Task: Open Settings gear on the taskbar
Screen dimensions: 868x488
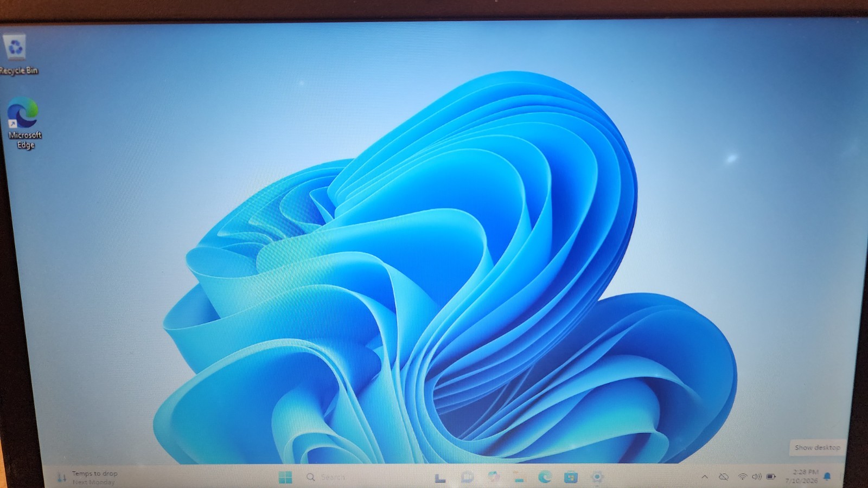Action: coord(597,477)
